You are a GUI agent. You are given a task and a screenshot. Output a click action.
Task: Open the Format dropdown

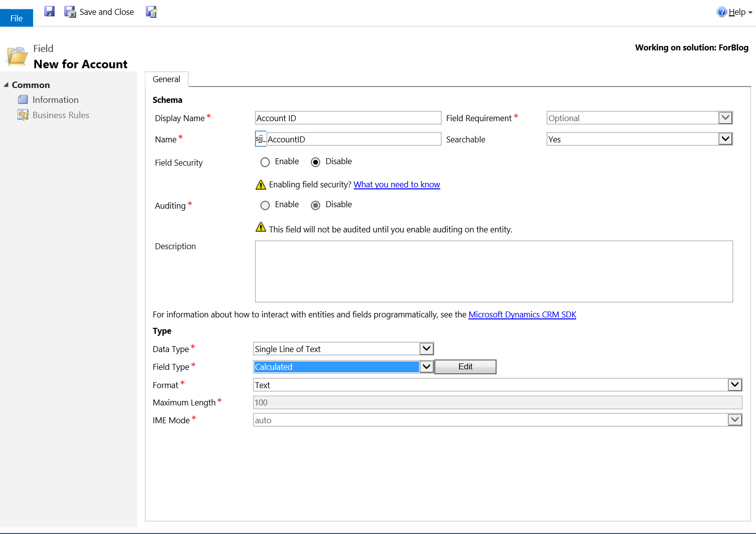click(735, 385)
